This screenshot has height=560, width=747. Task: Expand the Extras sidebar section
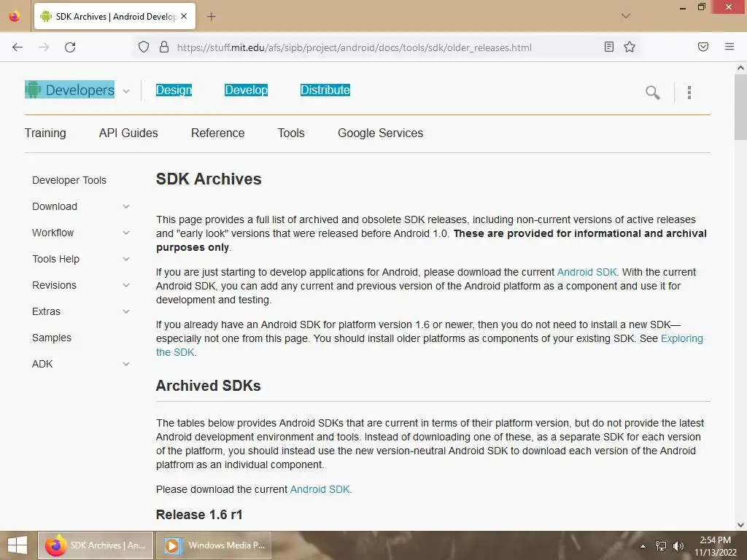[x=126, y=311]
